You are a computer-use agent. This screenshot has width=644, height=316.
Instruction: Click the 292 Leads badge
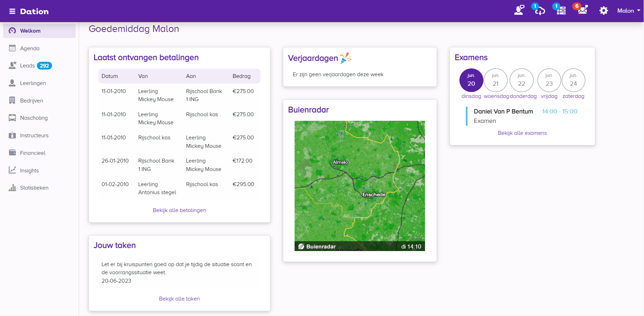click(x=44, y=66)
